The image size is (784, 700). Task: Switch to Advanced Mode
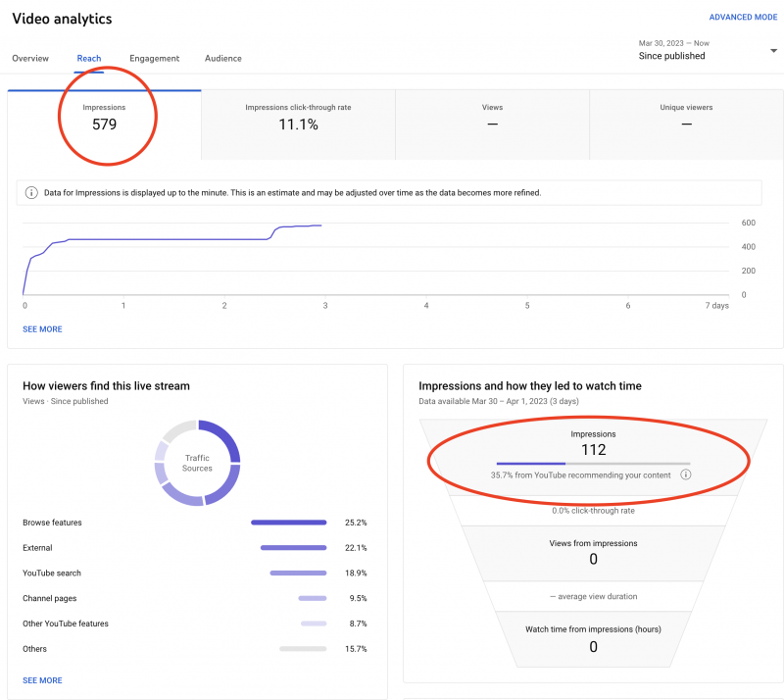(x=743, y=18)
